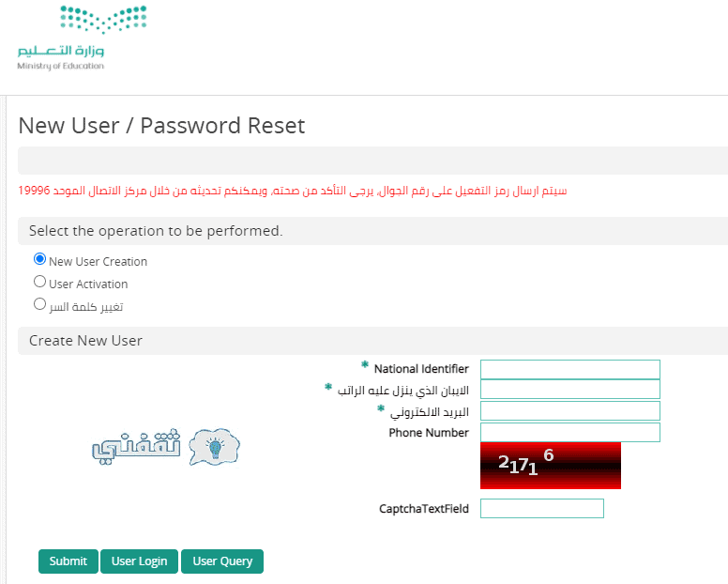Screen dimensions: 728x584
Task: Click the Submit button
Action: (x=68, y=561)
